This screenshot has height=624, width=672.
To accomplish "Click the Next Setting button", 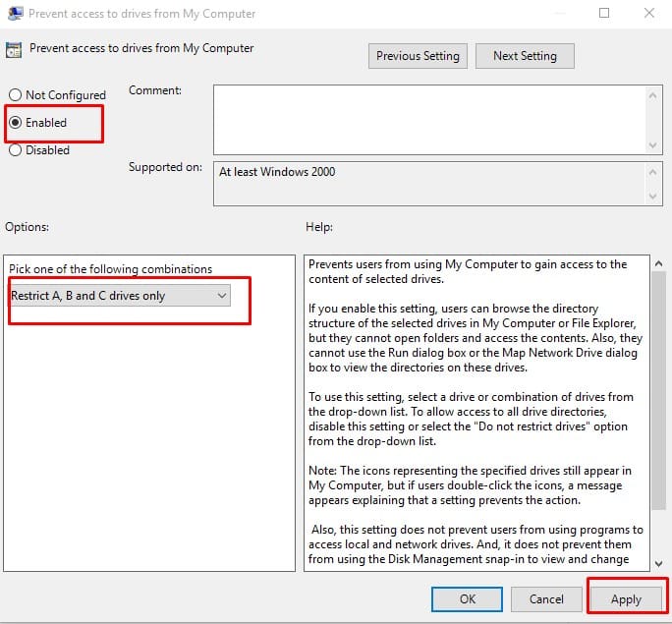I will click(525, 56).
